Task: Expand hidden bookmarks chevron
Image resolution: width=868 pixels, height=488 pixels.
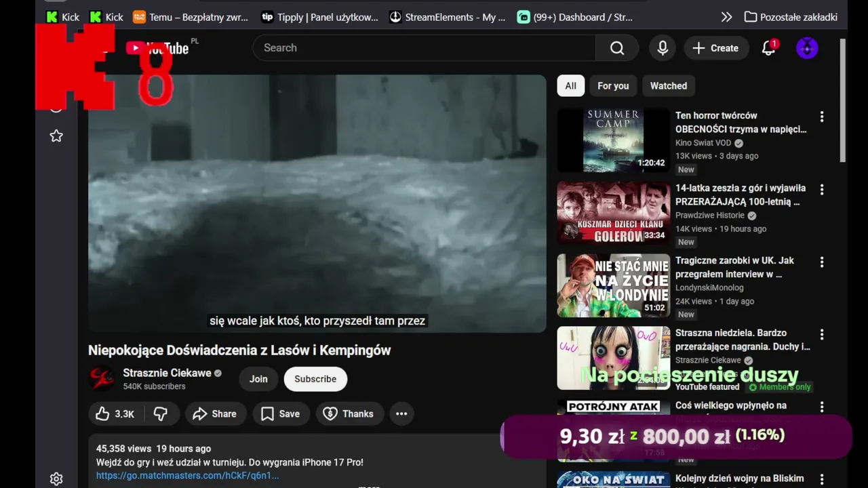Action: click(726, 17)
